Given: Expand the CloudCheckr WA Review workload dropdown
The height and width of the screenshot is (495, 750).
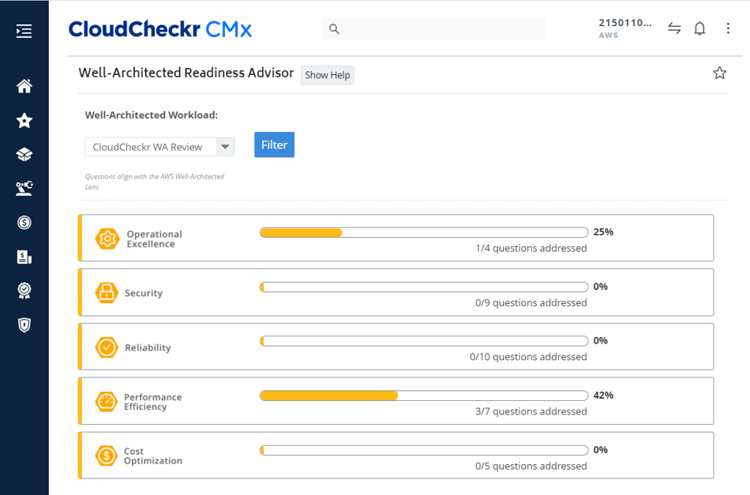Looking at the screenshot, I should (x=160, y=147).
